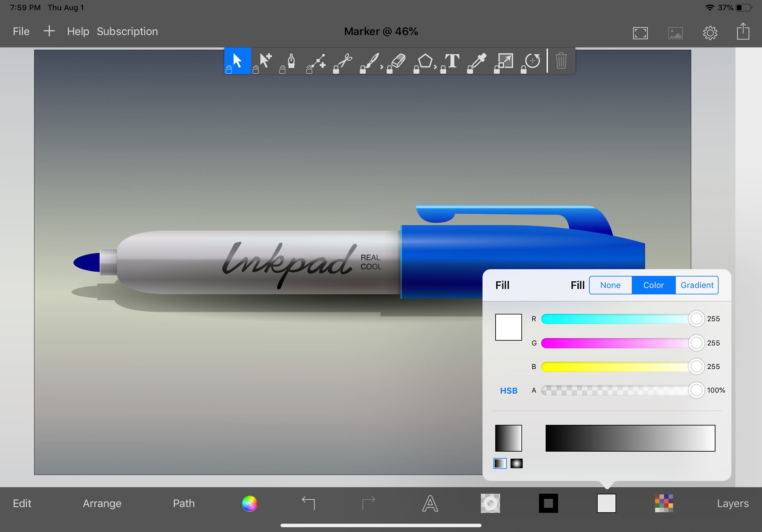This screenshot has height=532, width=762.
Task: Choose the radial gradient type
Action: 516,463
